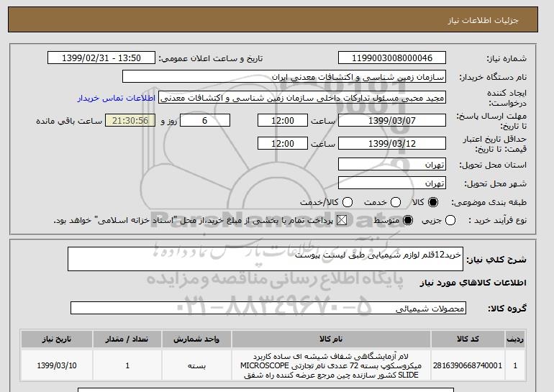Click the واحد شمارش column header
The width and height of the screenshot is (554, 392).
tap(196, 339)
